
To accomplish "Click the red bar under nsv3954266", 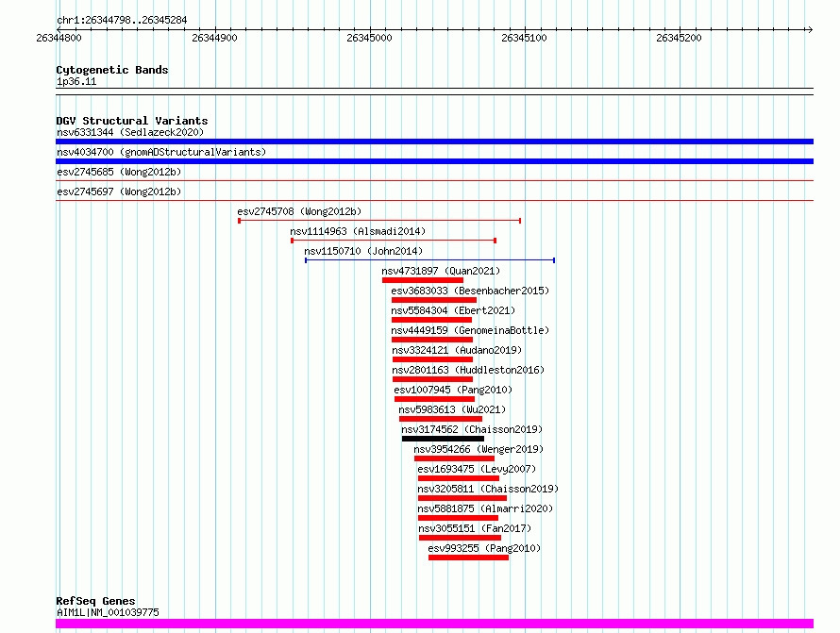I will [454, 458].
